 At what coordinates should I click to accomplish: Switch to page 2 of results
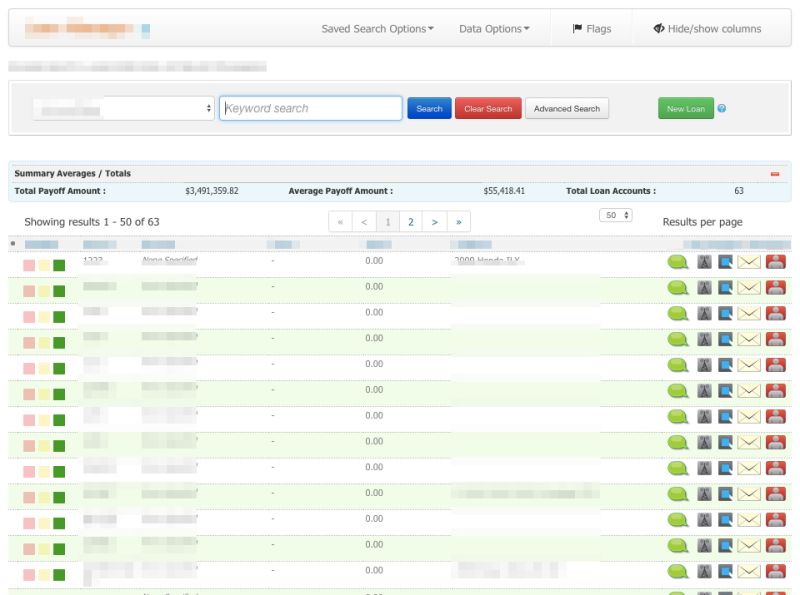pos(410,221)
